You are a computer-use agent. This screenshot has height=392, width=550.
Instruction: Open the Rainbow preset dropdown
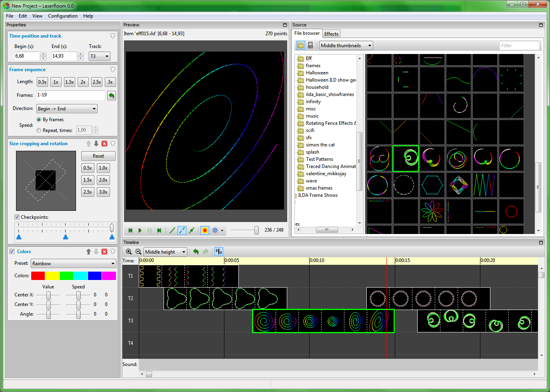74,264
